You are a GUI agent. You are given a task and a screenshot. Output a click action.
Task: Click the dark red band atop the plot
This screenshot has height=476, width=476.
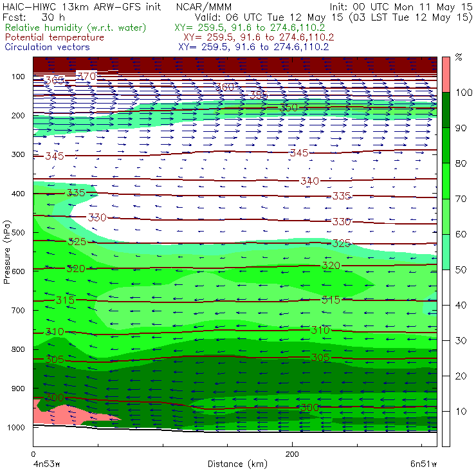(235, 65)
